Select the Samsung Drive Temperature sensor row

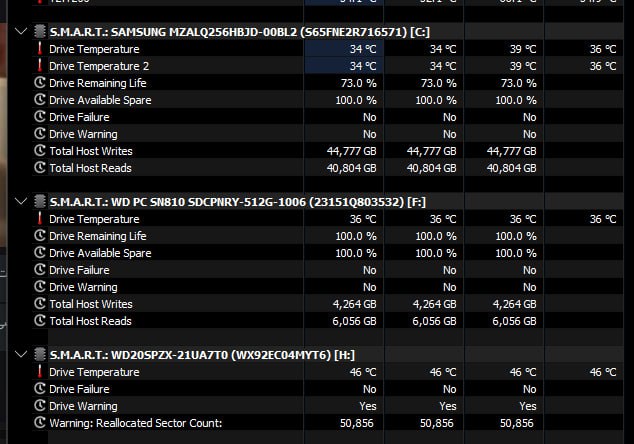pyautogui.click(x=94, y=49)
